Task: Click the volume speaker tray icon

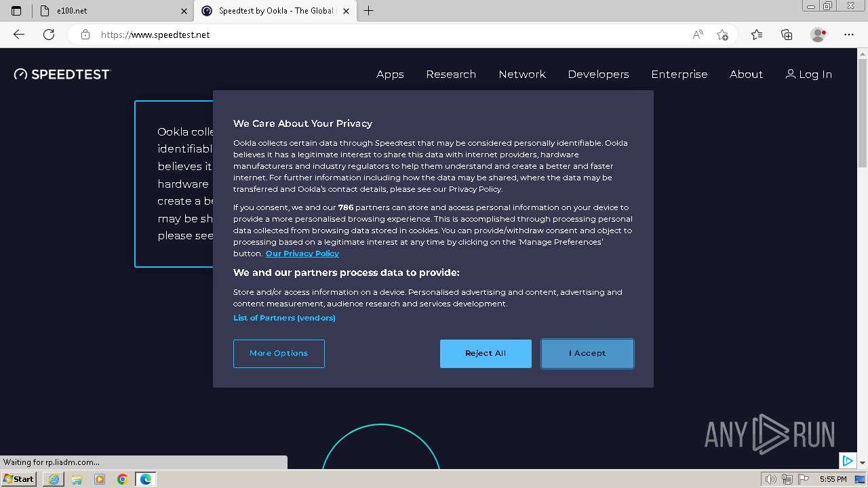Action: pyautogui.click(x=771, y=479)
